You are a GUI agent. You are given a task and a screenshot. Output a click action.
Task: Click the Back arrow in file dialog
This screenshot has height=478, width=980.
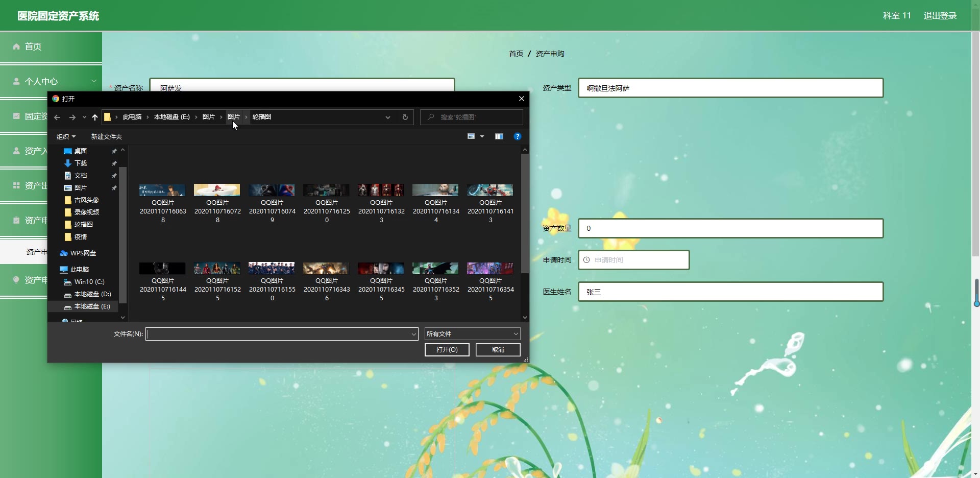pyautogui.click(x=57, y=117)
